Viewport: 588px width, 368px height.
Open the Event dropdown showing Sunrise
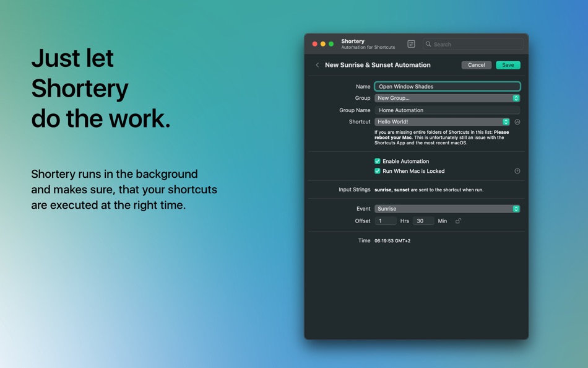click(447, 209)
